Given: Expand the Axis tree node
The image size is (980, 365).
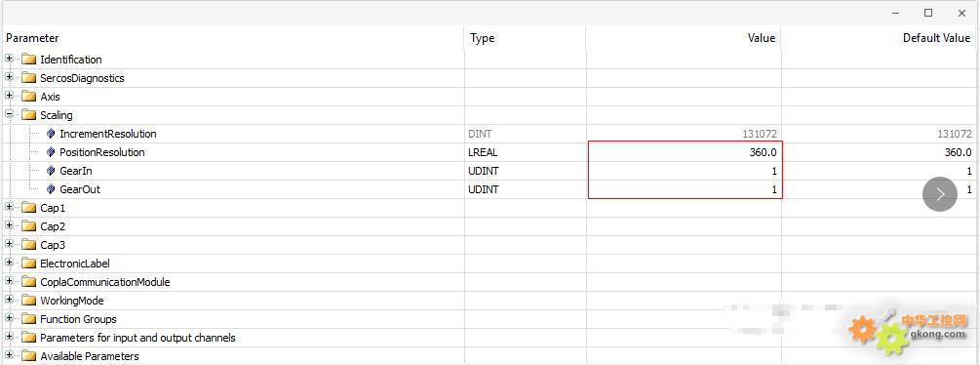Looking at the screenshot, I should click(x=10, y=97).
